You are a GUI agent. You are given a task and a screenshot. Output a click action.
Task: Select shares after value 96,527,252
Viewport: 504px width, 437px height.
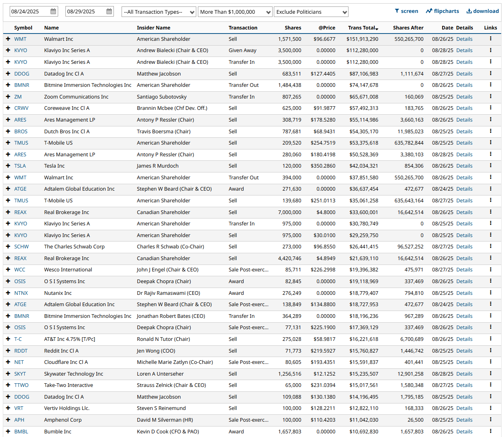[x=410, y=246]
